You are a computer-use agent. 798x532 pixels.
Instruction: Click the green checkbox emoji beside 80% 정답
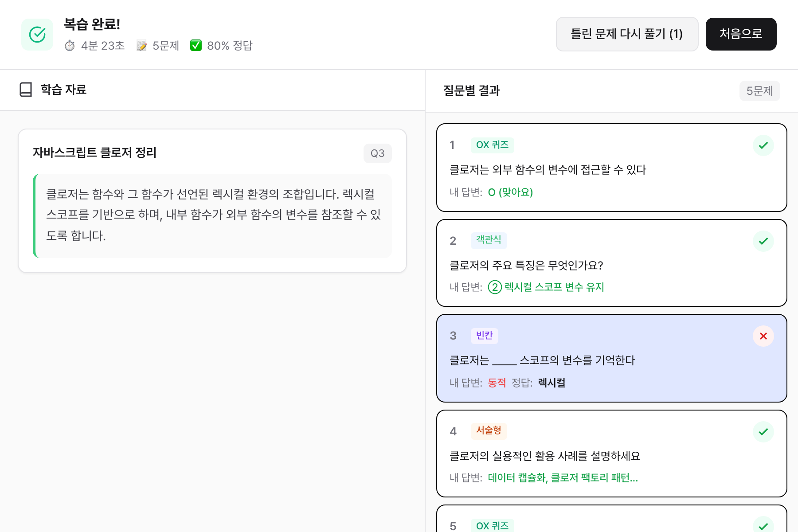pos(196,46)
